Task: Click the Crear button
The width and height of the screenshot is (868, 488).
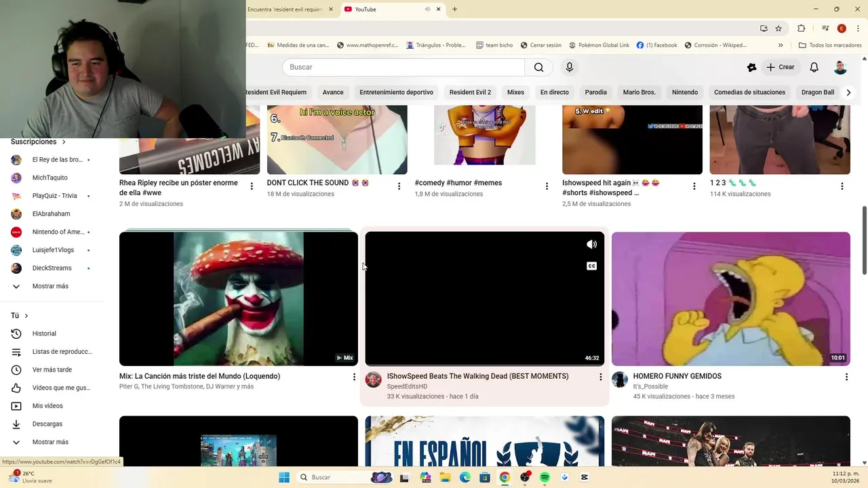Action: point(781,67)
